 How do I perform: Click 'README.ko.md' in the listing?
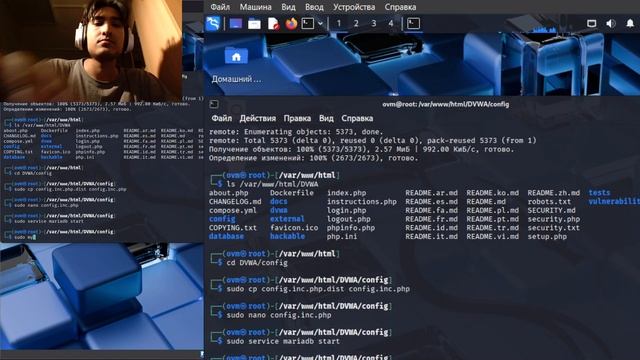tap(493, 193)
